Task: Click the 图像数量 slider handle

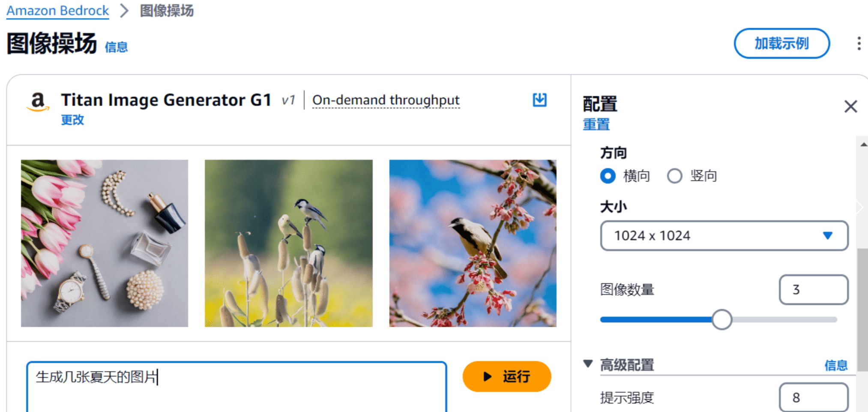Action: point(721,320)
